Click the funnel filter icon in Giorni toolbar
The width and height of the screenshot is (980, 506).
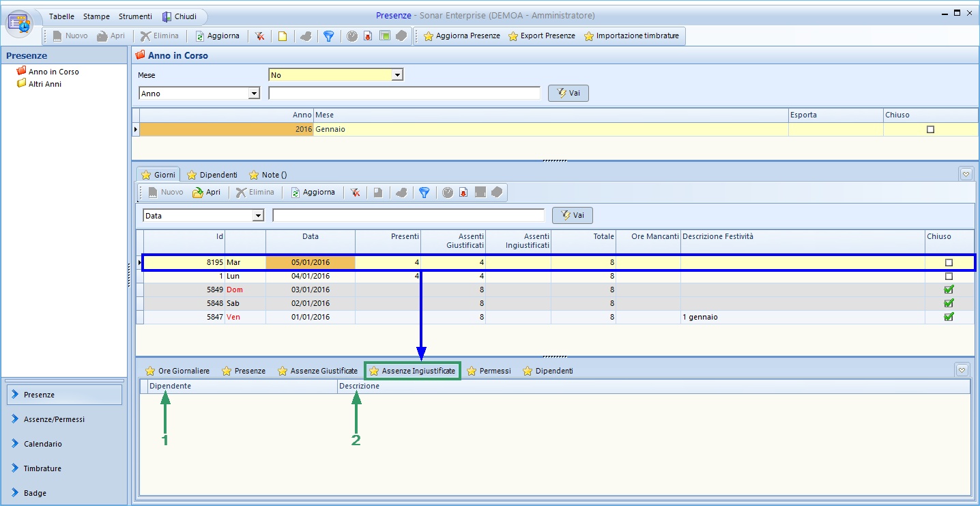pos(424,193)
